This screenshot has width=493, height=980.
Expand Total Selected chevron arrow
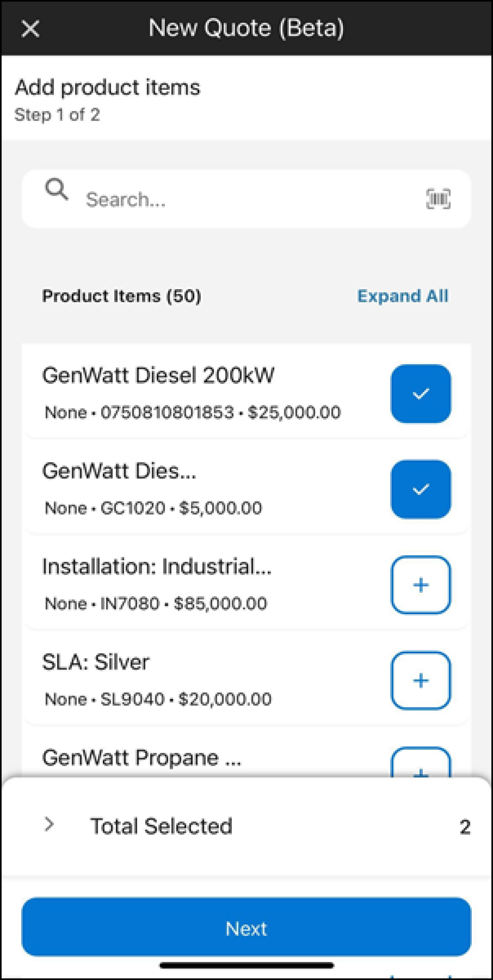49,824
